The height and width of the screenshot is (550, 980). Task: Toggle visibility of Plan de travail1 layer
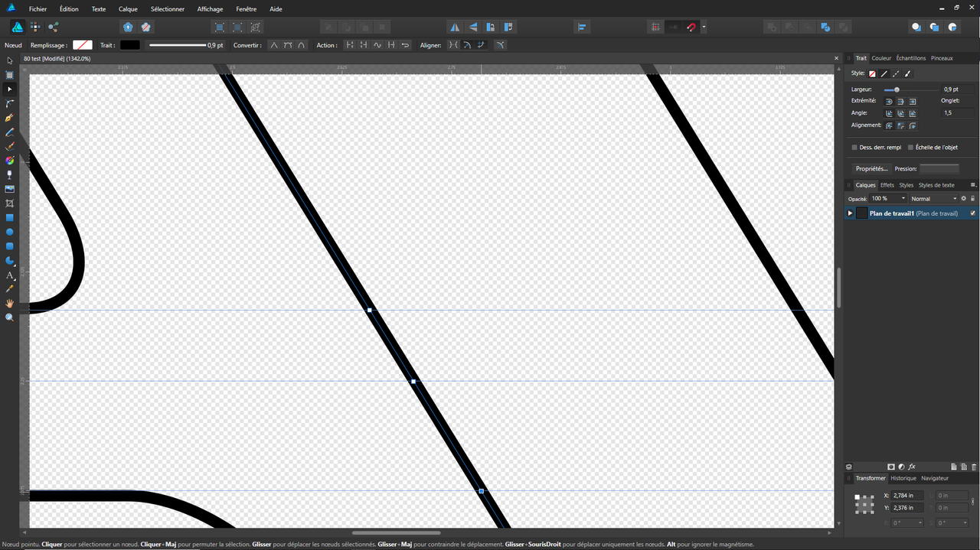[x=973, y=213]
